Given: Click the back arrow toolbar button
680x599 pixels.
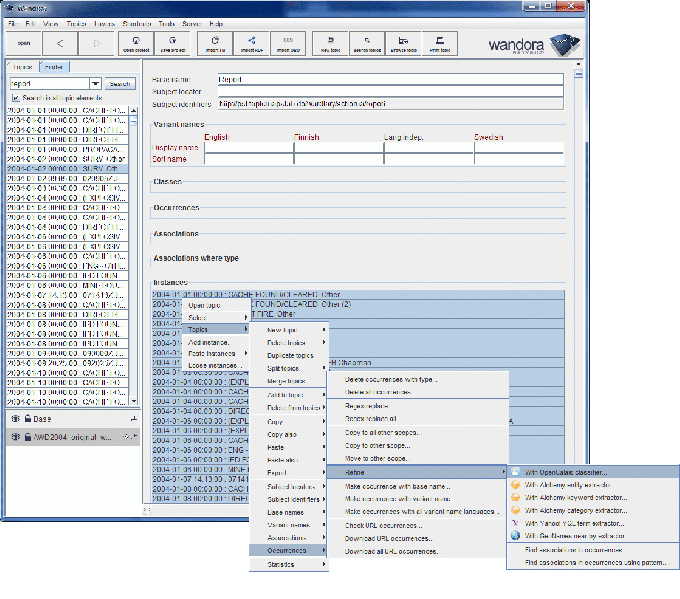Looking at the screenshot, I should [59, 43].
